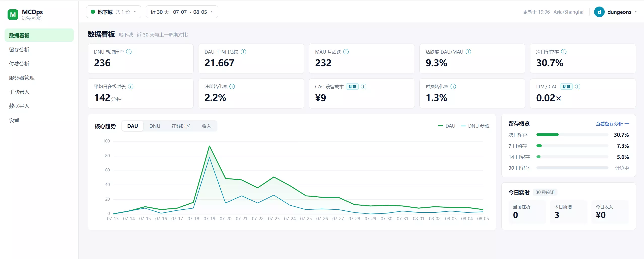Click the 估算 badge on CAC 获客成本
The image size is (644, 259).
352,87
